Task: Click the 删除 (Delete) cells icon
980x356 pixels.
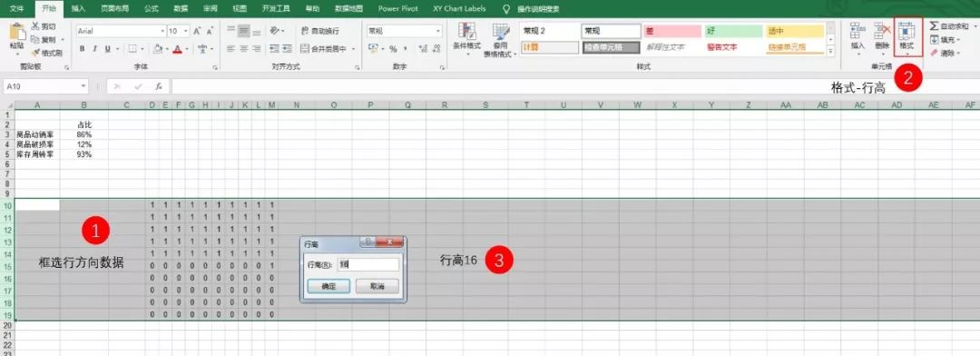Action: (x=882, y=31)
